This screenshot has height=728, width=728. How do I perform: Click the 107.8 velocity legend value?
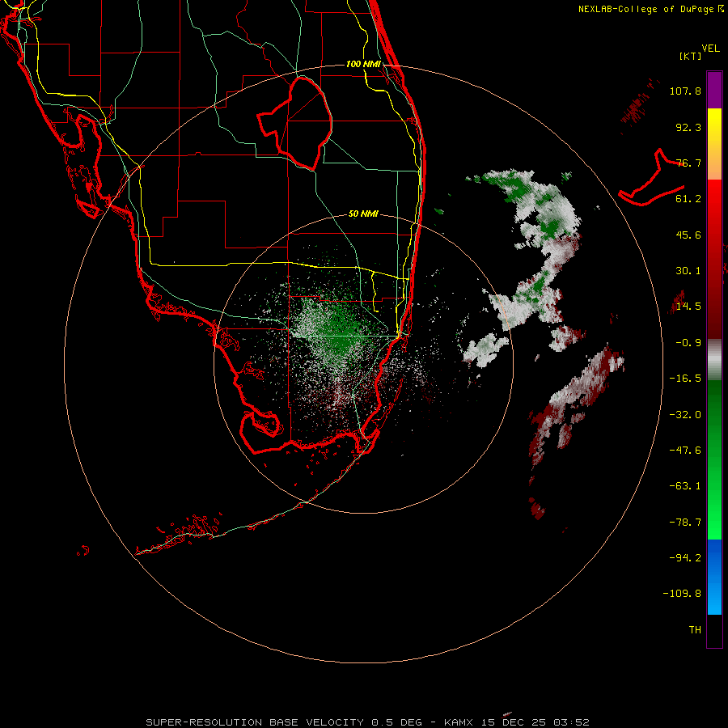[x=685, y=91]
